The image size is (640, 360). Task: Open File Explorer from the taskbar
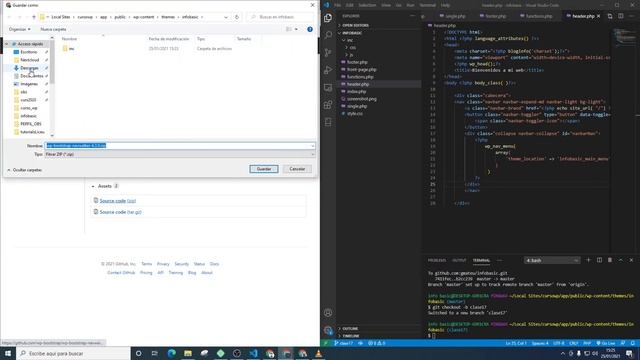coord(188,353)
